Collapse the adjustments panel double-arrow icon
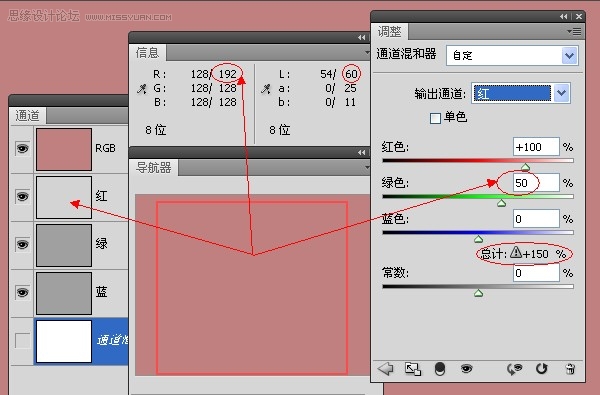The width and height of the screenshot is (600, 395). [x=564, y=16]
